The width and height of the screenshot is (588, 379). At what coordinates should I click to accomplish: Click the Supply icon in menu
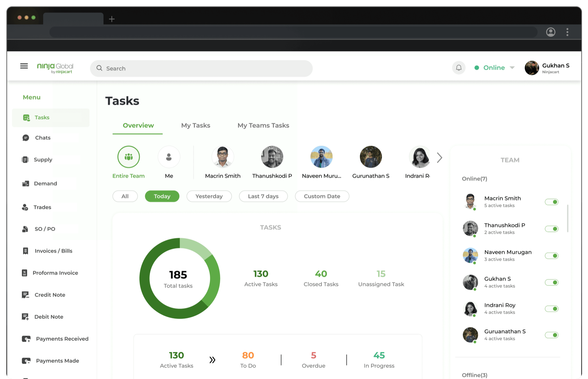(25, 160)
